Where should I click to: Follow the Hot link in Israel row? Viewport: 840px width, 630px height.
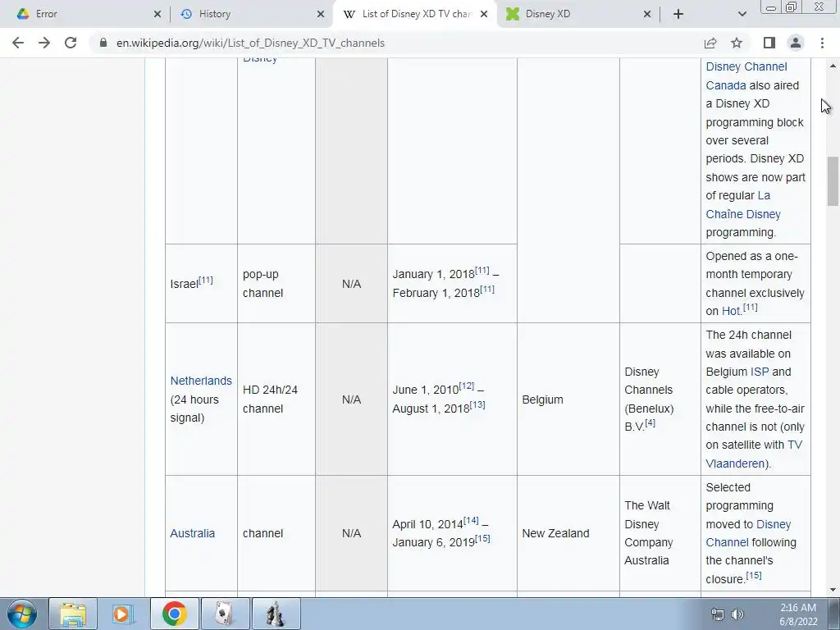(x=731, y=311)
